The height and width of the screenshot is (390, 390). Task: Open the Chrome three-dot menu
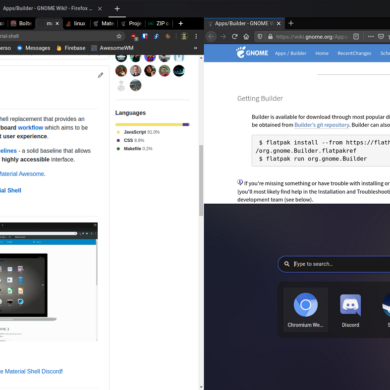pos(196,36)
